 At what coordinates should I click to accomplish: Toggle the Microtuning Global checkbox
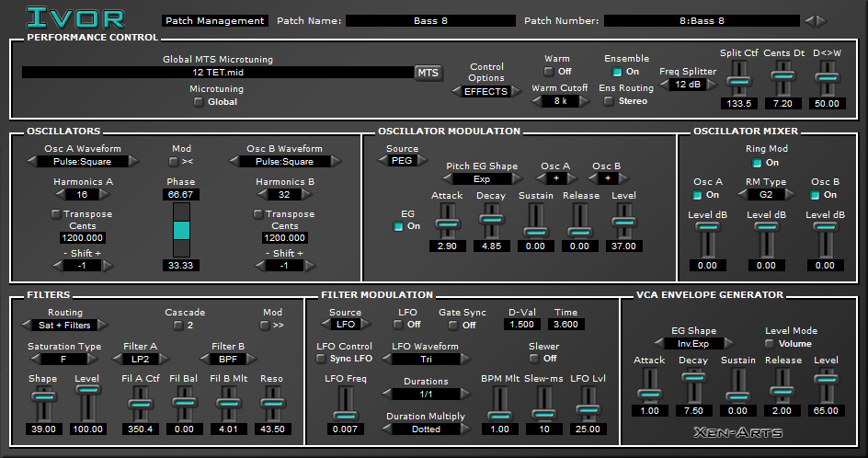coord(199,102)
